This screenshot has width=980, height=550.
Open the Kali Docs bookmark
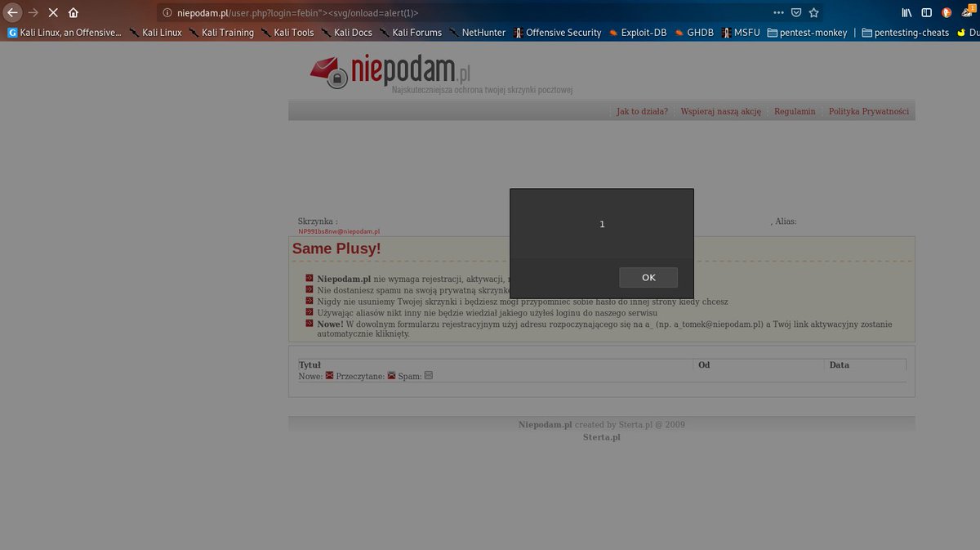pos(346,33)
